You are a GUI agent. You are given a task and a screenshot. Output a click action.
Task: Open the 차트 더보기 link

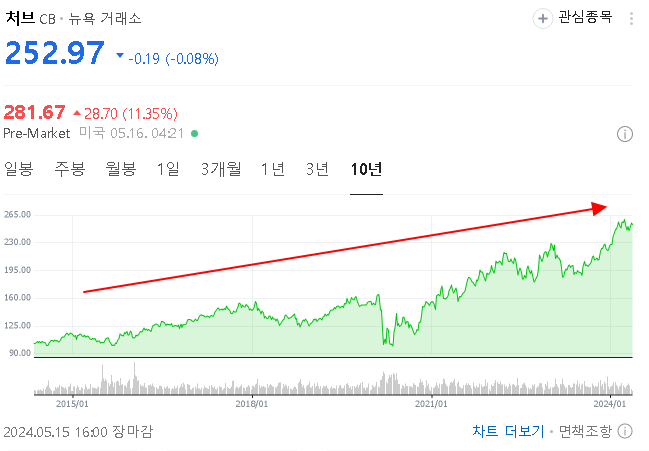508,431
